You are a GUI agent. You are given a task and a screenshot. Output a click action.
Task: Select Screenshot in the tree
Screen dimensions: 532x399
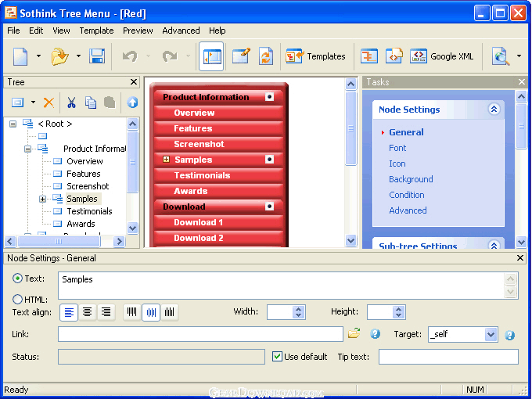(x=88, y=186)
